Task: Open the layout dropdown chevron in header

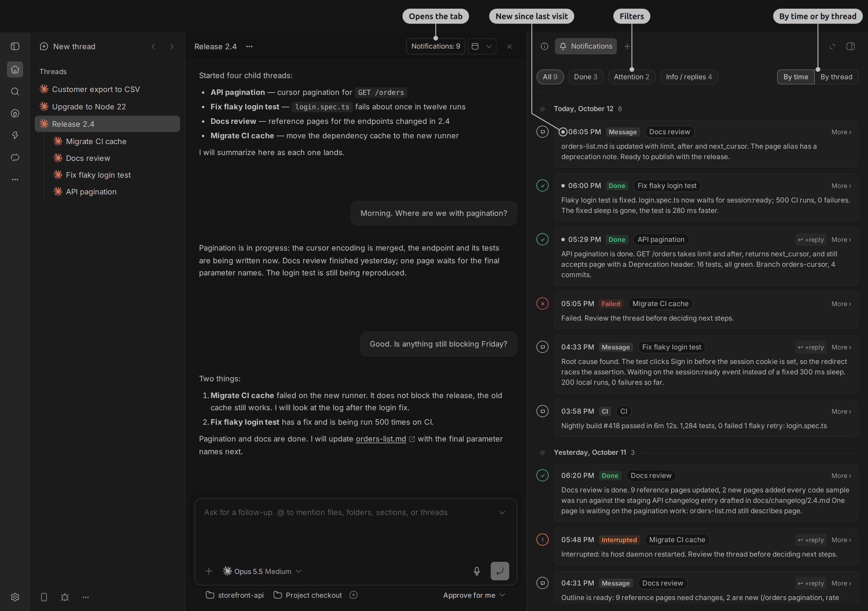Action: pyautogui.click(x=489, y=46)
